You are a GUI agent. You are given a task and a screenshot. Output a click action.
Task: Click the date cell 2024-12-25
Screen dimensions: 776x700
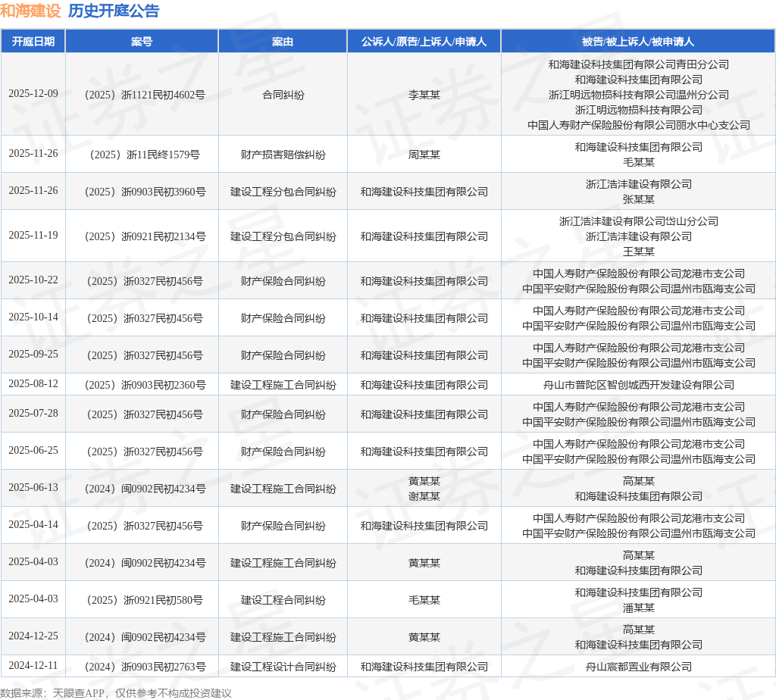[33, 636]
